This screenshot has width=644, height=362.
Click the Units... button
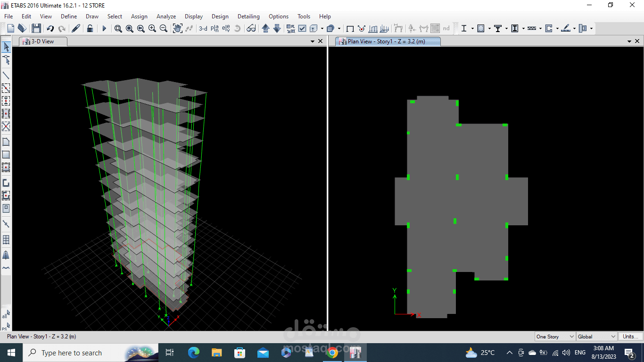(x=631, y=337)
